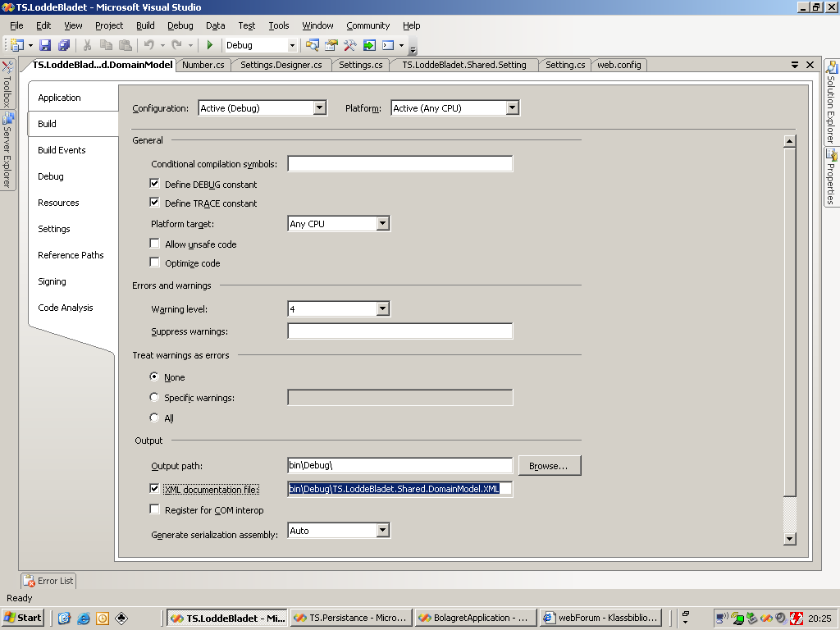Open the Toolbox side panel tab
Image resolution: width=840 pixels, height=630 pixels.
click(7, 84)
